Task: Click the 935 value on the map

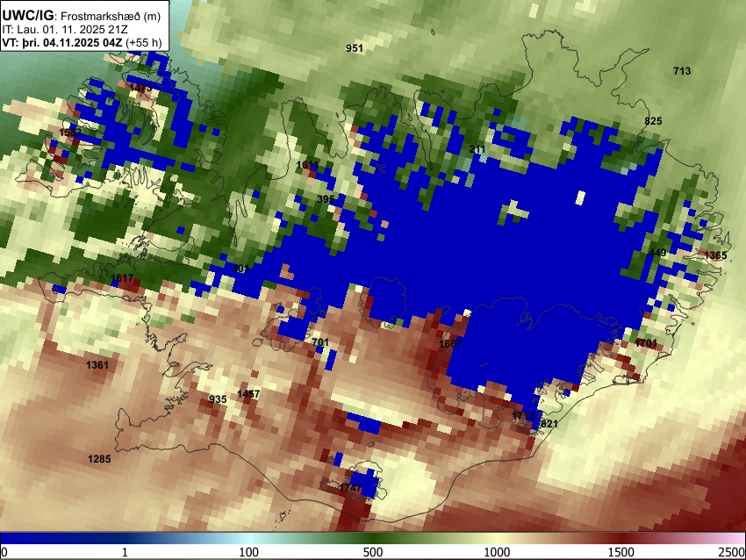Action: pyautogui.click(x=218, y=399)
